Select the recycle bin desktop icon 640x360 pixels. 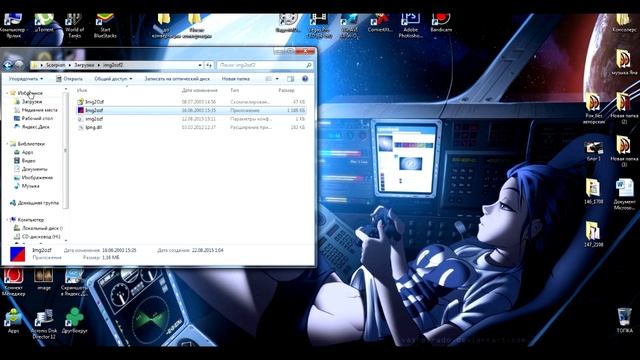[624, 321]
